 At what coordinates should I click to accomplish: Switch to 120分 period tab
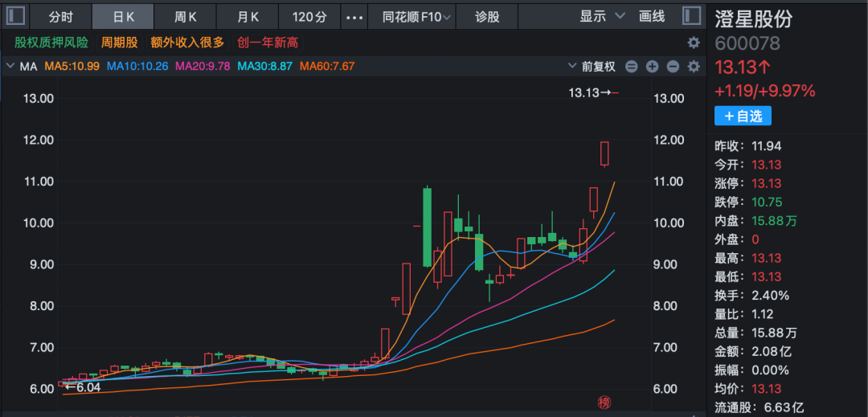309,16
